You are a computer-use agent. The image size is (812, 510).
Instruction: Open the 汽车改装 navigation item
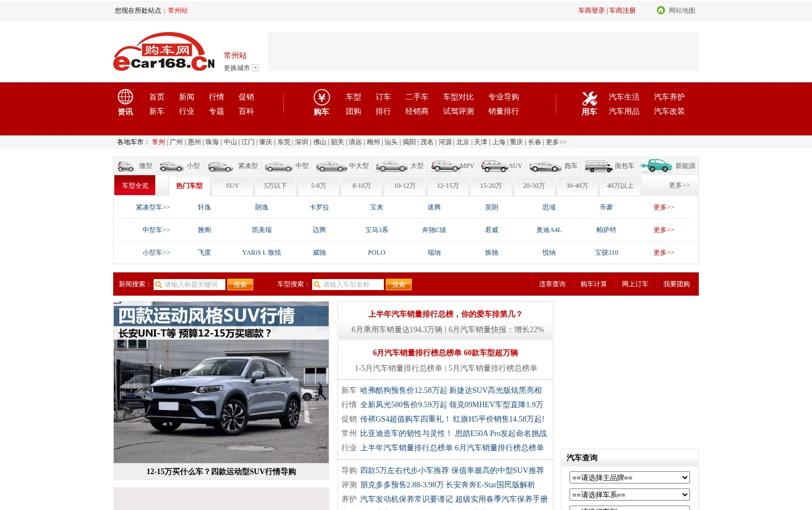[x=669, y=111]
